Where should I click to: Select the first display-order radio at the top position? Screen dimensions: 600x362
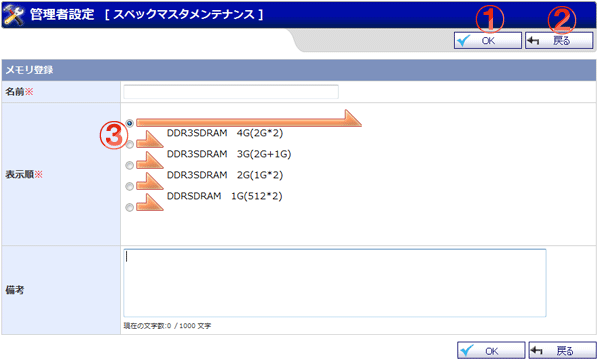(x=130, y=123)
